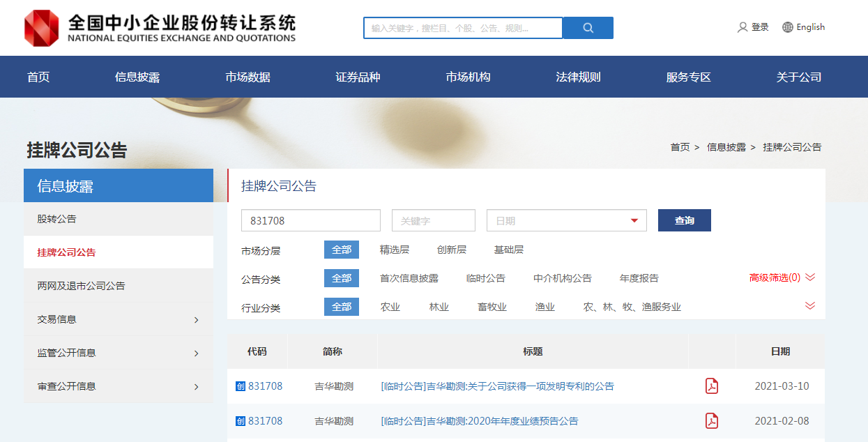Click the 查询 query button
Screen dimensions: 868x442
tap(684, 220)
